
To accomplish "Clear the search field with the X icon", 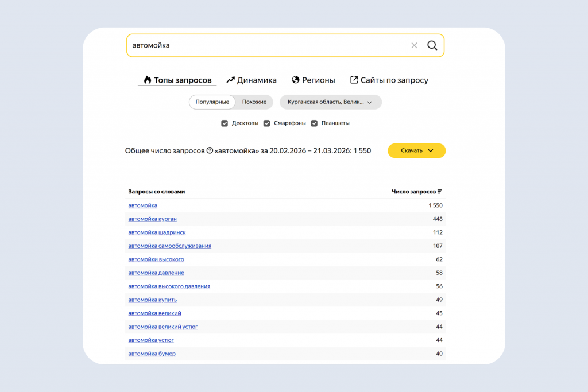I will pyautogui.click(x=414, y=45).
